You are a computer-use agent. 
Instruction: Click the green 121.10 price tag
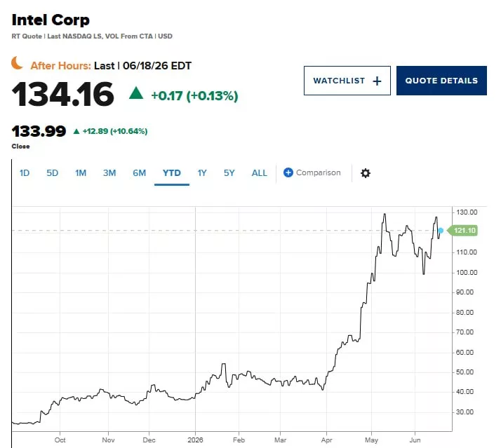tap(462, 231)
